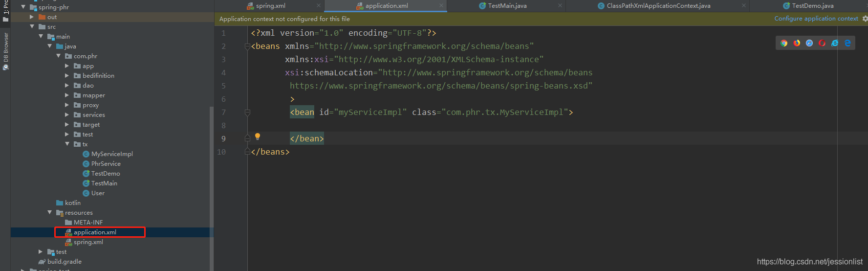
Task: Click the com.phr.tx.MyServiceImpl class value
Action: [x=505, y=113]
